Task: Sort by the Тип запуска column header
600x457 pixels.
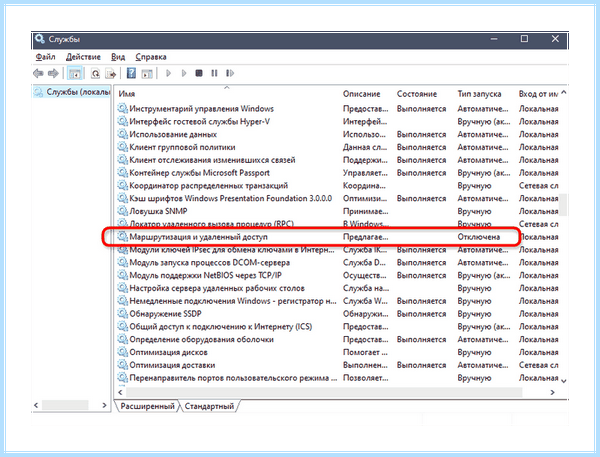Action: 479,94
